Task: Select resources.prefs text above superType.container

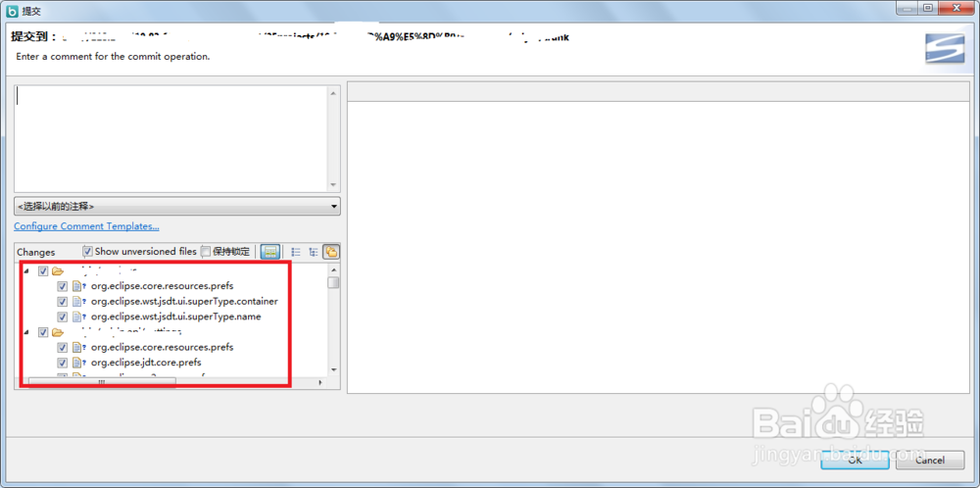Action: 163,286
